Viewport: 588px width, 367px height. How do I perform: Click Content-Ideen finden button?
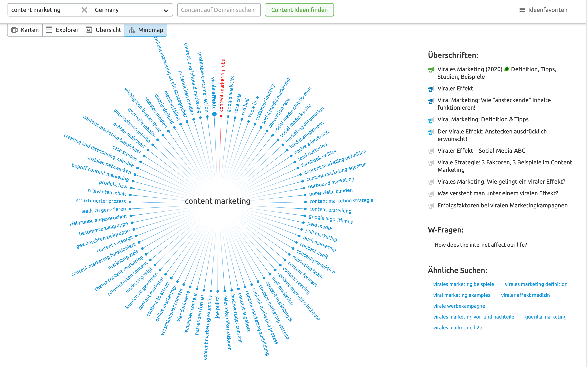(x=298, y=9)
